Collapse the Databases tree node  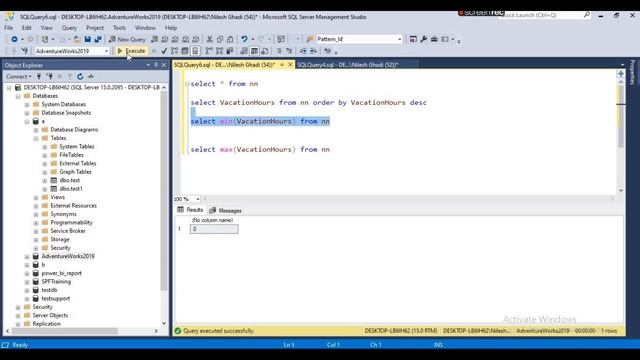18,96
